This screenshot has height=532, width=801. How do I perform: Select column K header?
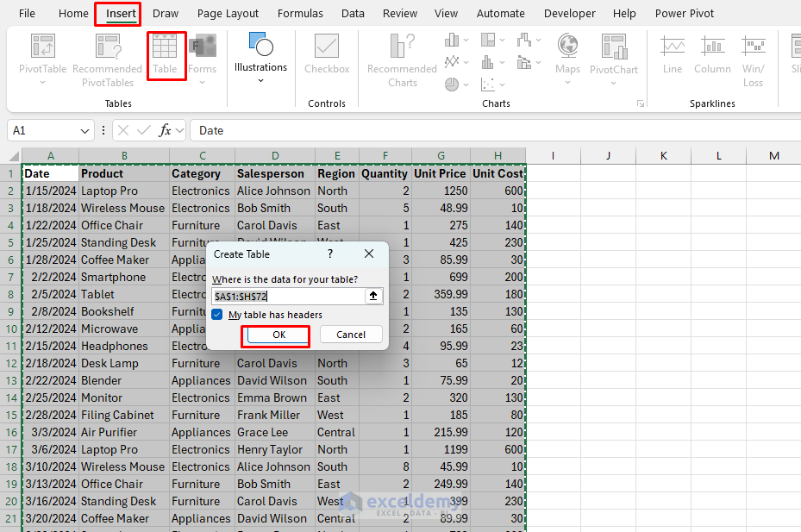663,156
